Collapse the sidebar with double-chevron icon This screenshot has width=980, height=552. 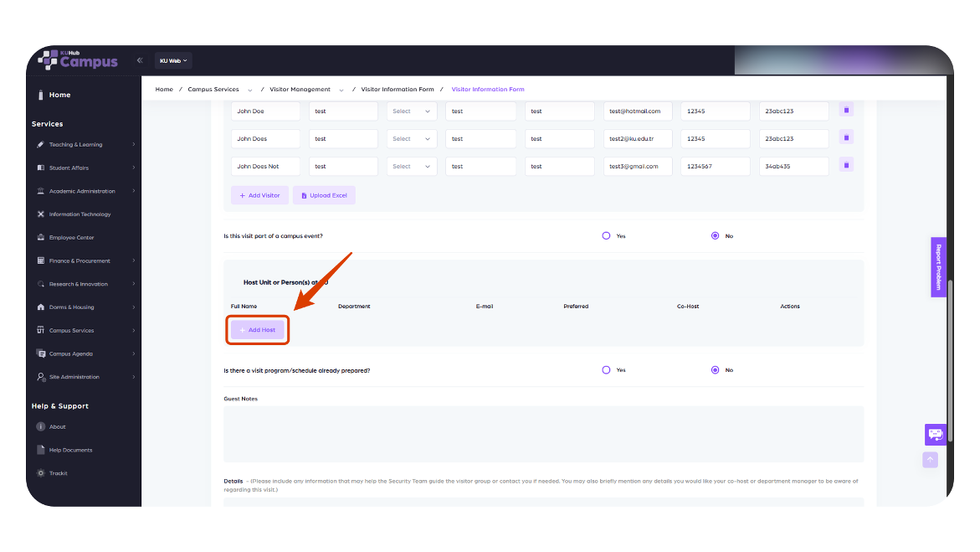click(140, 60)
